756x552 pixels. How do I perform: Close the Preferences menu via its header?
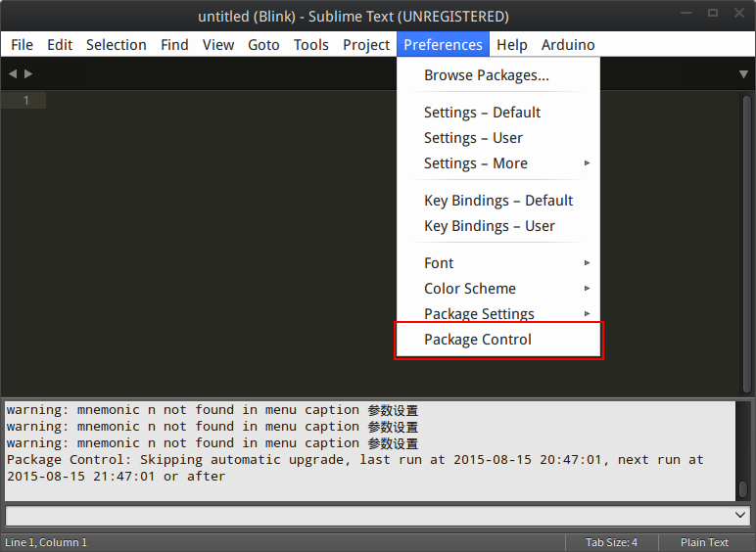pos(443,45)
